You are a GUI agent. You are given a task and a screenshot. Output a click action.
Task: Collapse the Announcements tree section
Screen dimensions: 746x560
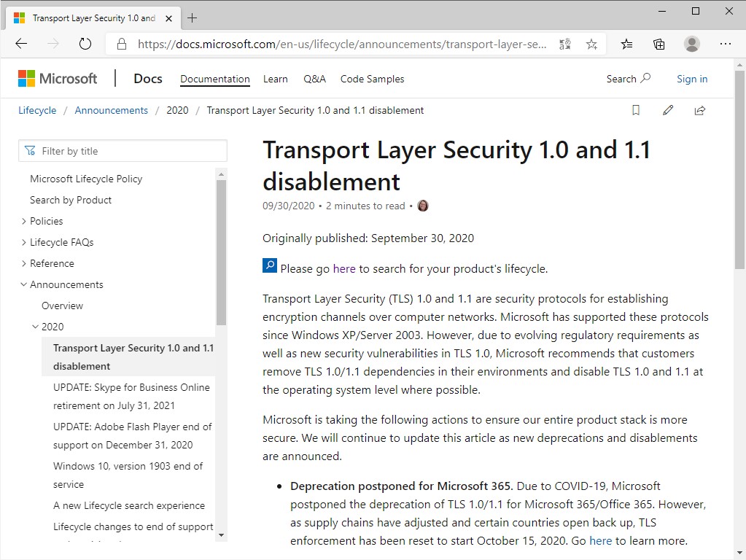pos(24,284)
